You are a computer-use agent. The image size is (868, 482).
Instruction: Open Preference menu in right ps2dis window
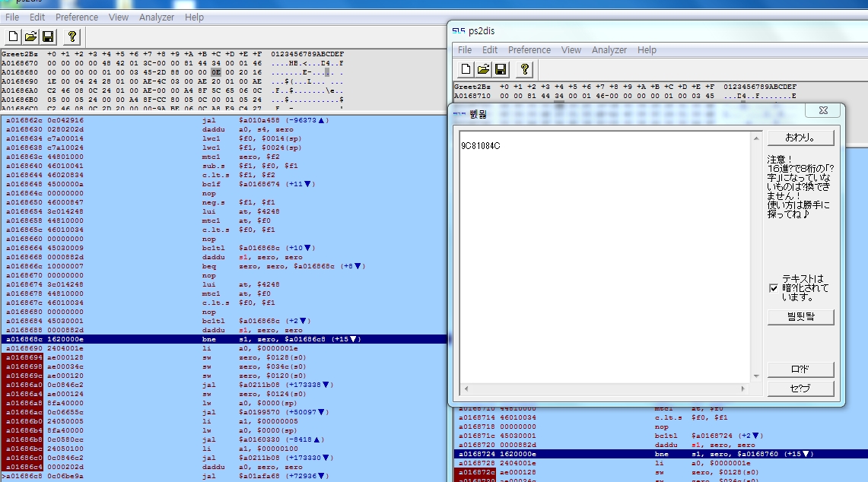(529, 50)
